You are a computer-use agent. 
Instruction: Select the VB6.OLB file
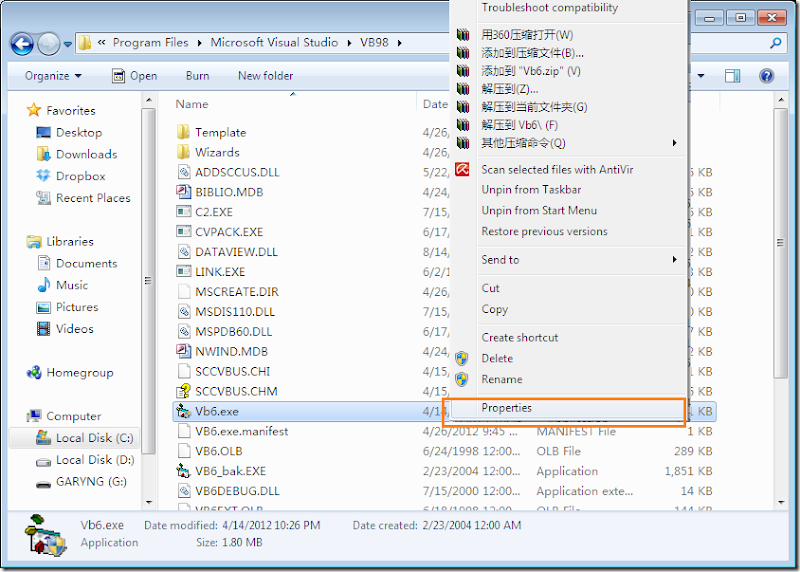[218, 451]
